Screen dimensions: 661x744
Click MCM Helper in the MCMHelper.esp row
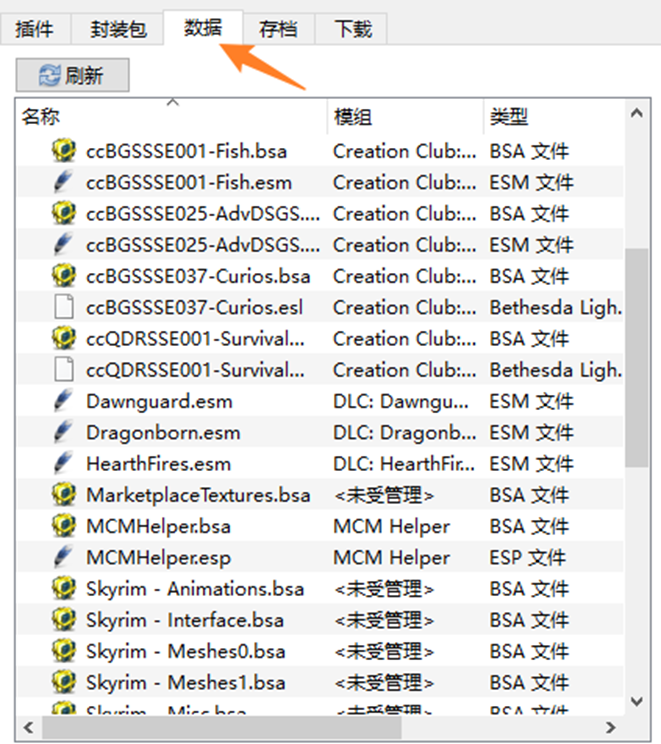(x=391, y=558)
